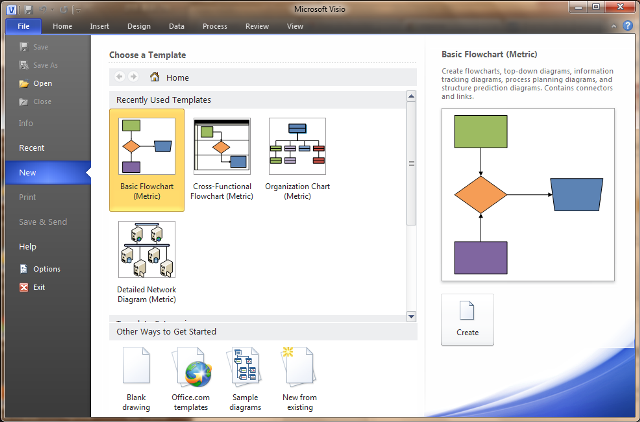The image size is (640, 422).
Task: Click the template navigation Back arrow
Action: click(120, 77)
